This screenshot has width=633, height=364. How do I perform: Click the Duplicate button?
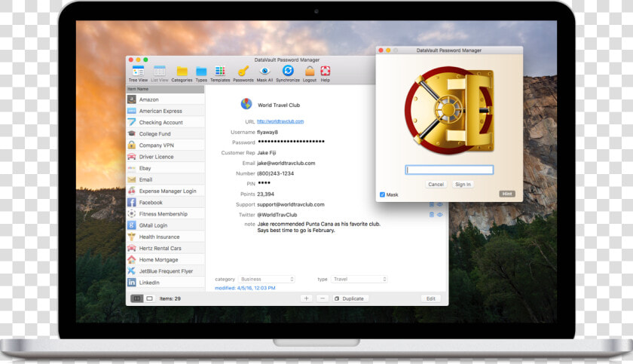[x=350, y=298]
